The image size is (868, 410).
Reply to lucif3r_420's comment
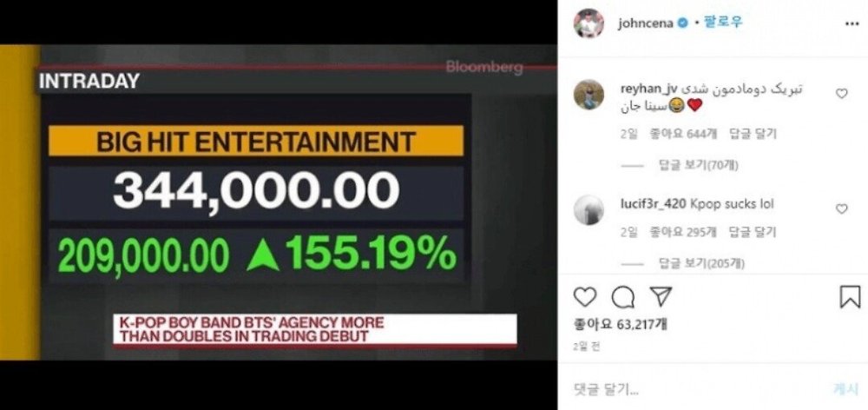pyautogui.click(x=753, y=233)
